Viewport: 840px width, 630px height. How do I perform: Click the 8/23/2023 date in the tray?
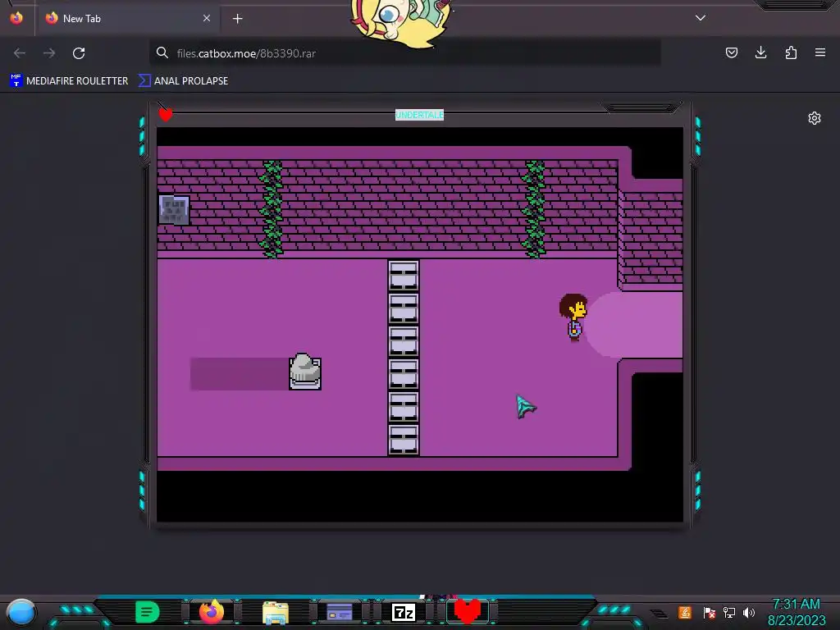coord(797,620)
